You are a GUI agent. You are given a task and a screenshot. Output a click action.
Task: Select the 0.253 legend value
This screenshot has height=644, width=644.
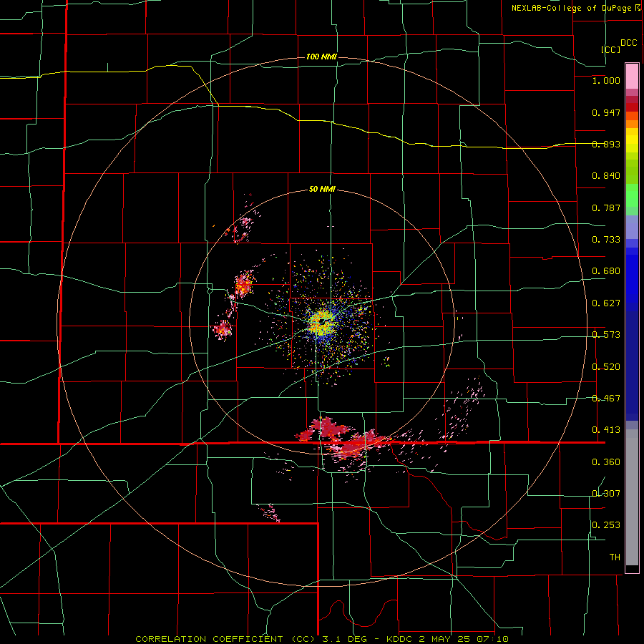(606, 525)
